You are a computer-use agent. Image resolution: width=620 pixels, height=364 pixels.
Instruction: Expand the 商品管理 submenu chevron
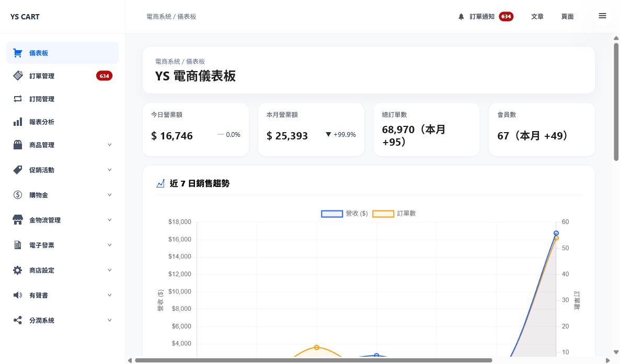click(x=110, y=145)
